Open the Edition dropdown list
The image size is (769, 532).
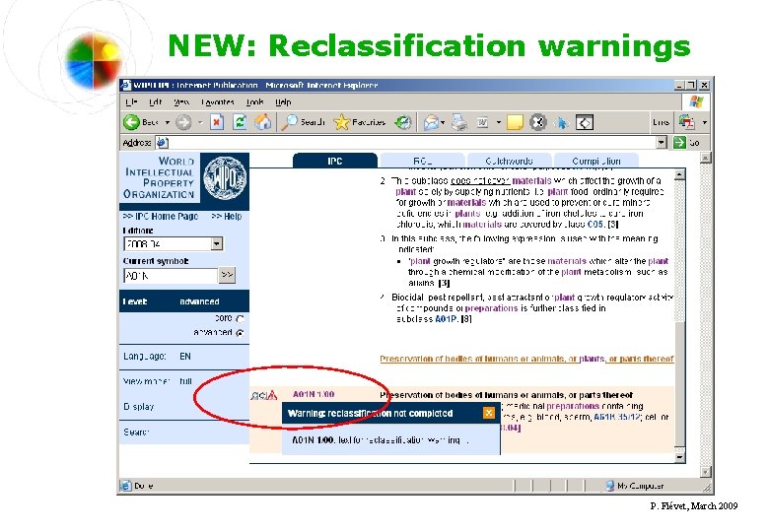[217, 243]
